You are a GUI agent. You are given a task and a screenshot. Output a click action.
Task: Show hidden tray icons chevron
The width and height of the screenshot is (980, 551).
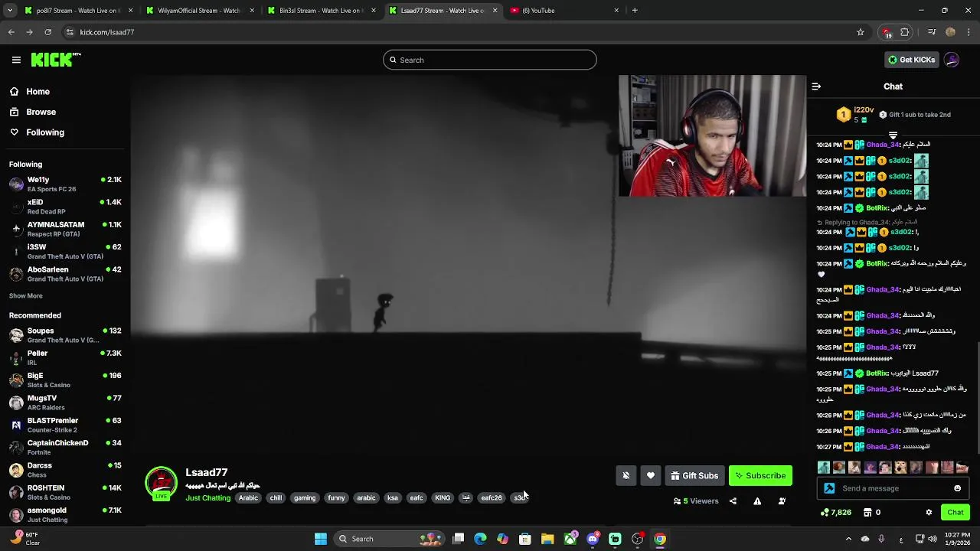[x=848, y=539]
